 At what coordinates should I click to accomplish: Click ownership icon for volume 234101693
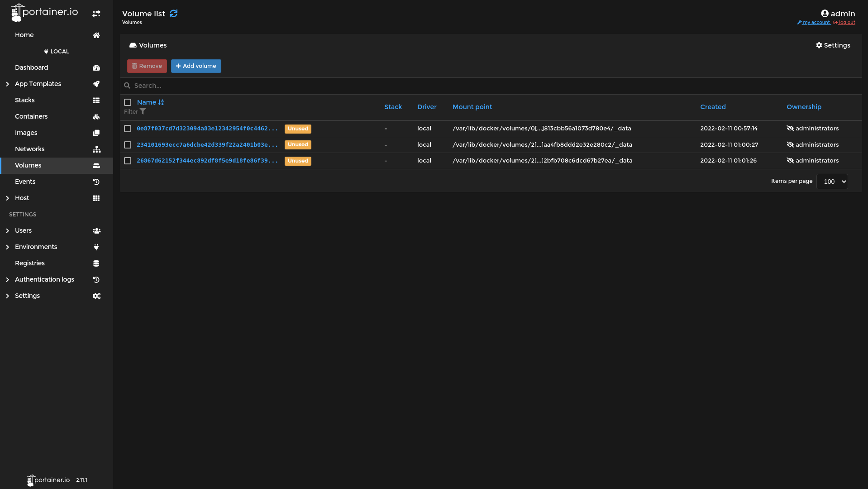pyautogui.click(x=790, y=145)
